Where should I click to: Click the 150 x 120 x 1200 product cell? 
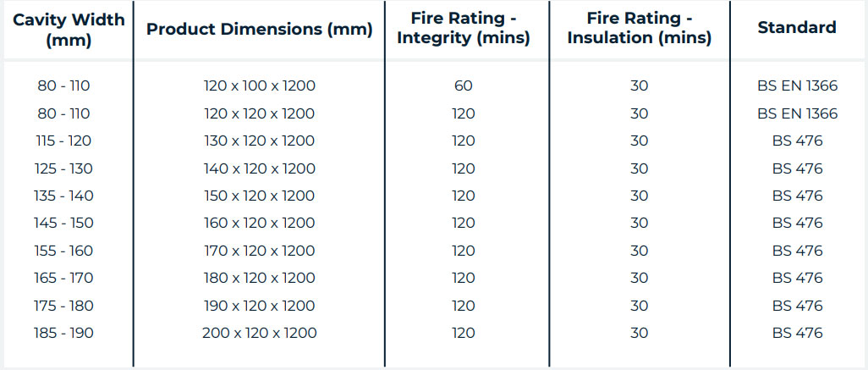point(259,196)
